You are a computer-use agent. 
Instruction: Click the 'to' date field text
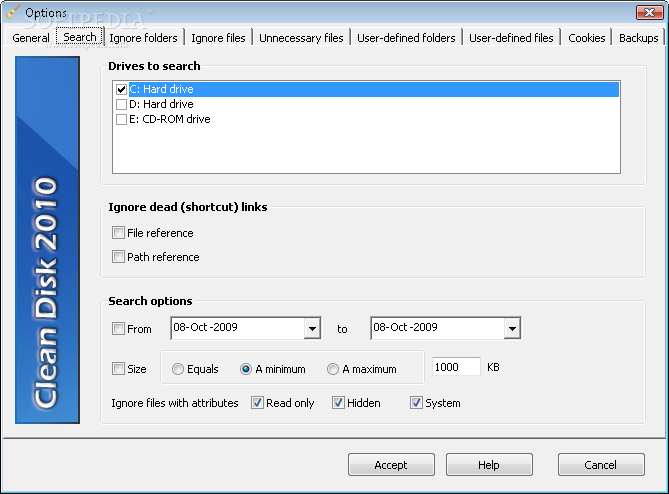point(405,327)
